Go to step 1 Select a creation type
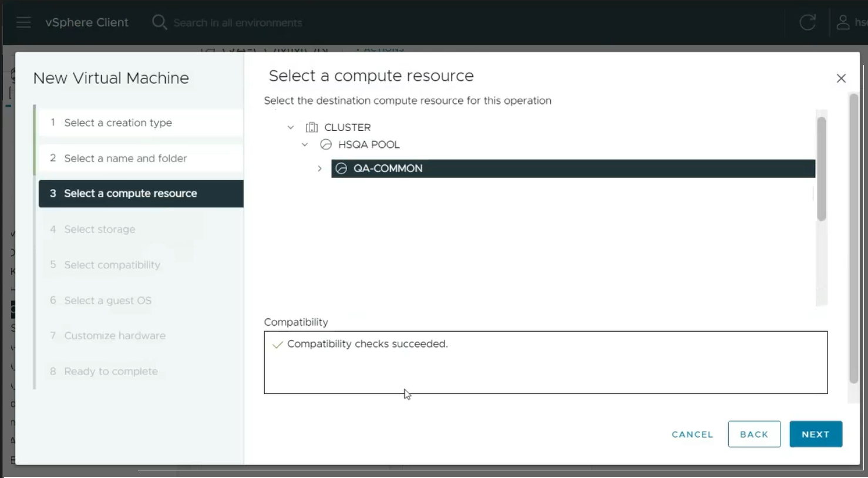Viewport: 868px width, 478px height. pyautogui.click(x=117, y=123)
